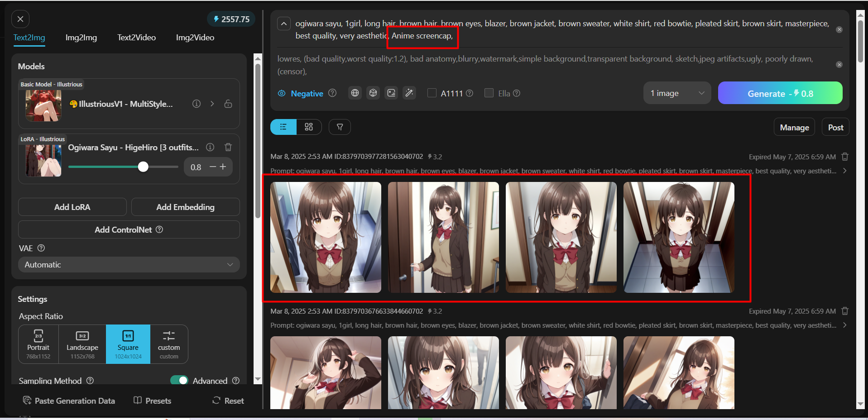Click Post button

[x=835, y=127]
